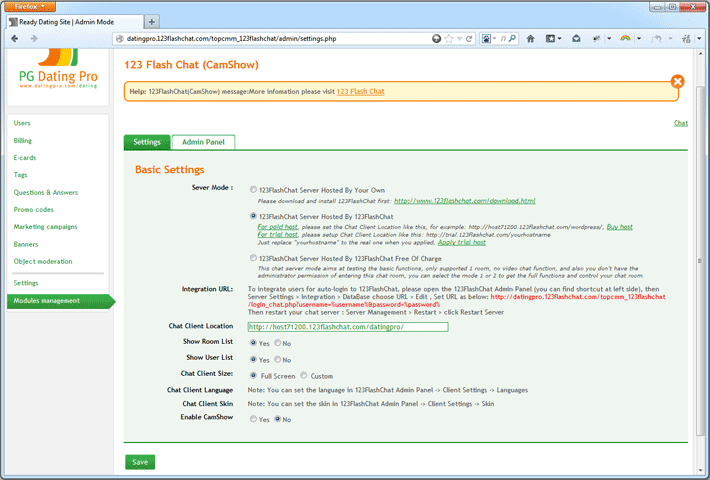Set Show Room List to No
Viewport: 710px width, 480px height.
(x=277, y=343)
